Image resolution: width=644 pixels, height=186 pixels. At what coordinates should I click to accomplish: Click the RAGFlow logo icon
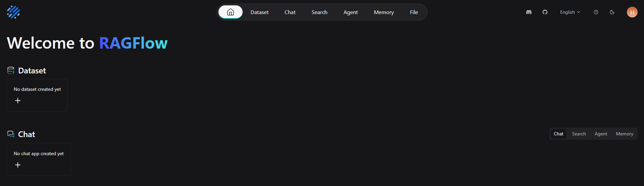click(13, 12)
